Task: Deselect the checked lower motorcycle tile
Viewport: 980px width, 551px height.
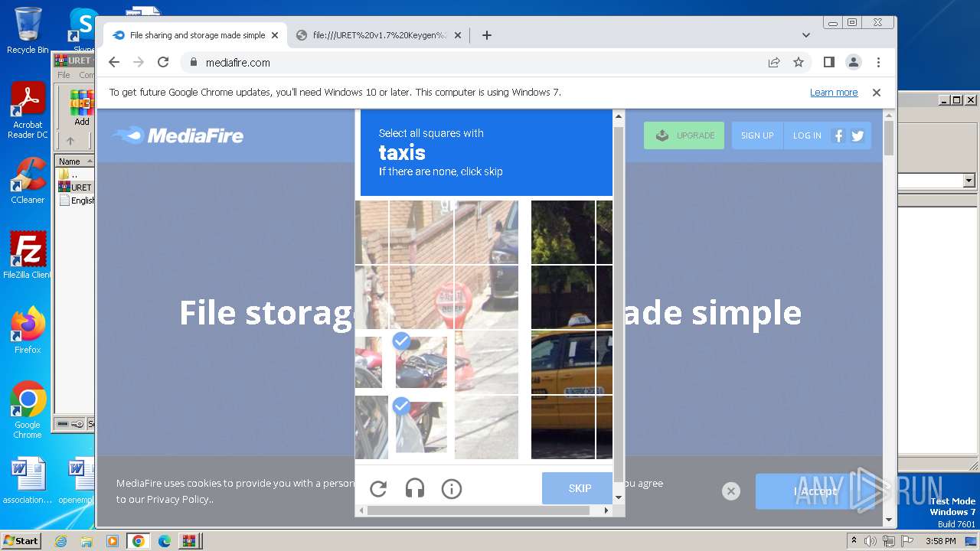Action: pyautogui.click(x=421, y=427)
